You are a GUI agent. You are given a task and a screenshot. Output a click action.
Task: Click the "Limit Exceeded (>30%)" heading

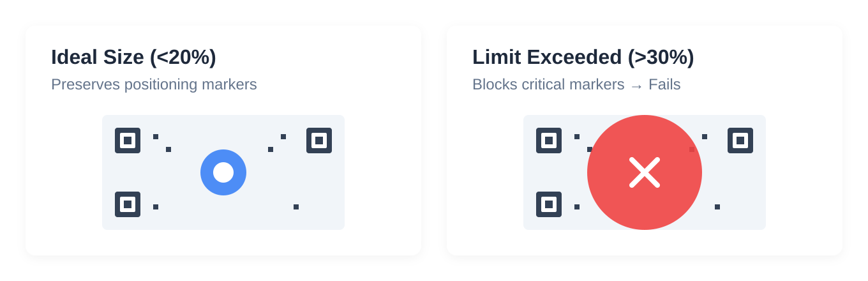point(583,57)
